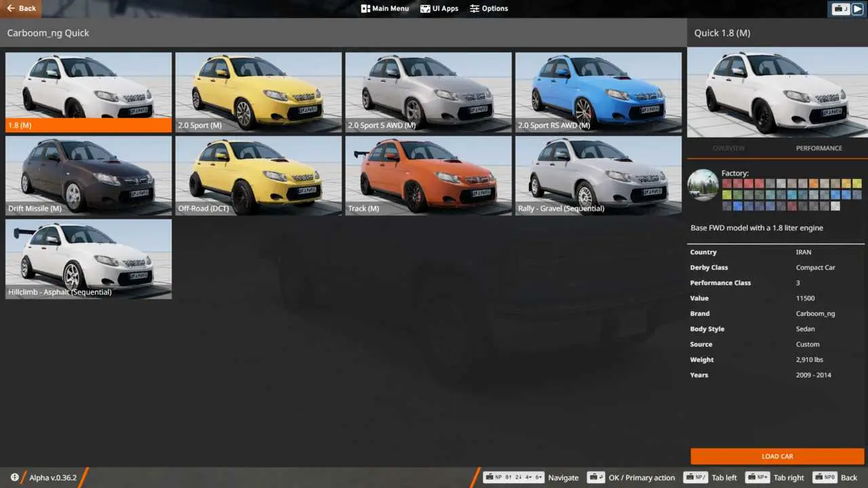Open the UI Apps menu
The height and width of the screenshot is (488, 868).
point(439,9)
